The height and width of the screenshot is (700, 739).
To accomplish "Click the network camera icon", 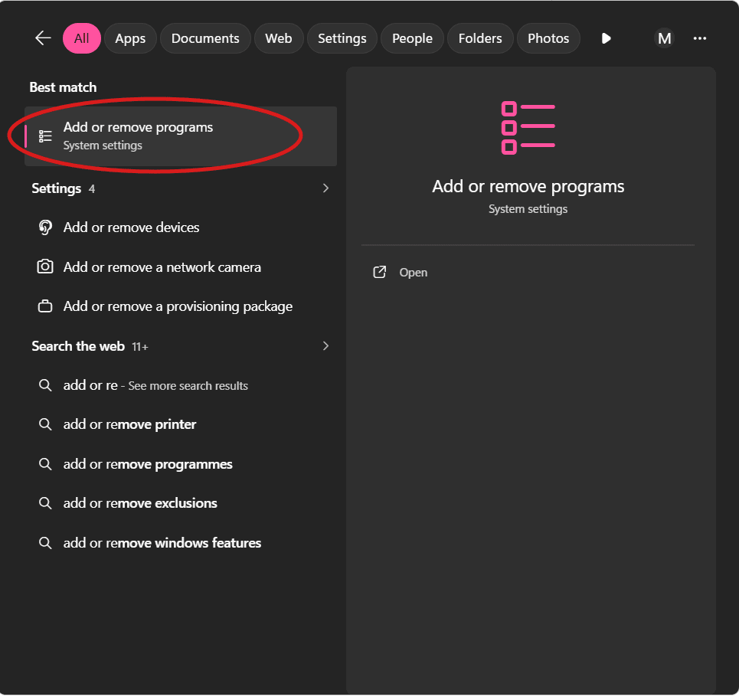I will pyautogui.click(x=45, y=267).
